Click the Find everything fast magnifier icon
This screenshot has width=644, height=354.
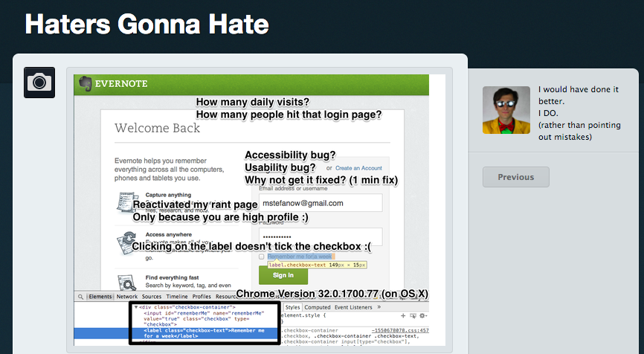(x=127, y=282)
